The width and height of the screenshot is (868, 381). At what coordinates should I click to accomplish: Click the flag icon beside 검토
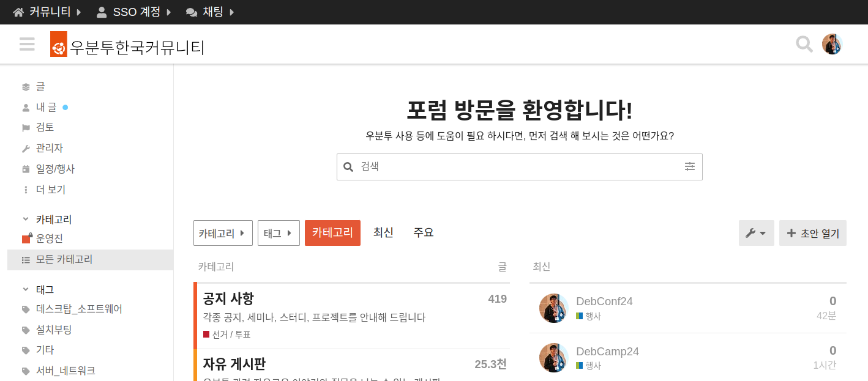pos(26,128)
